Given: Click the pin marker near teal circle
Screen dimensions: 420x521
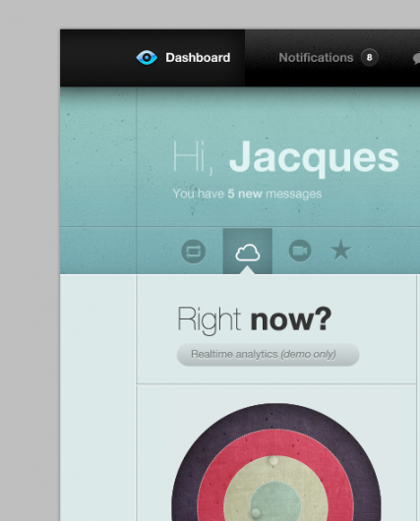Looking at the screenshot, I should [x=255, y=512].
